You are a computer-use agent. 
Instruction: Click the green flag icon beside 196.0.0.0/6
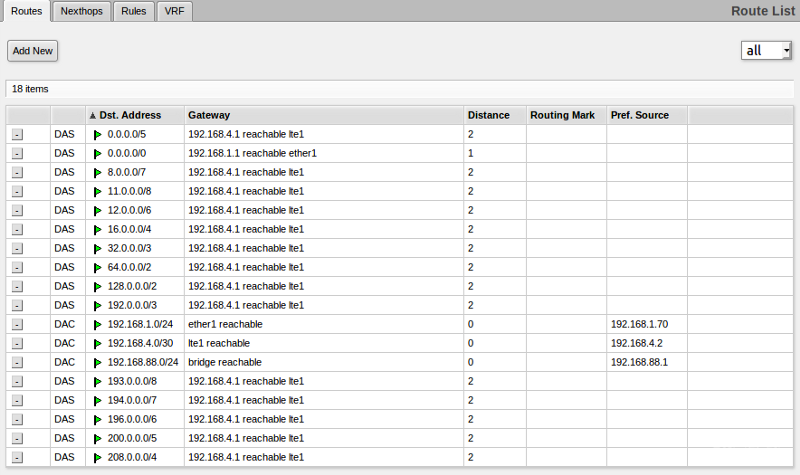point(97,420)
